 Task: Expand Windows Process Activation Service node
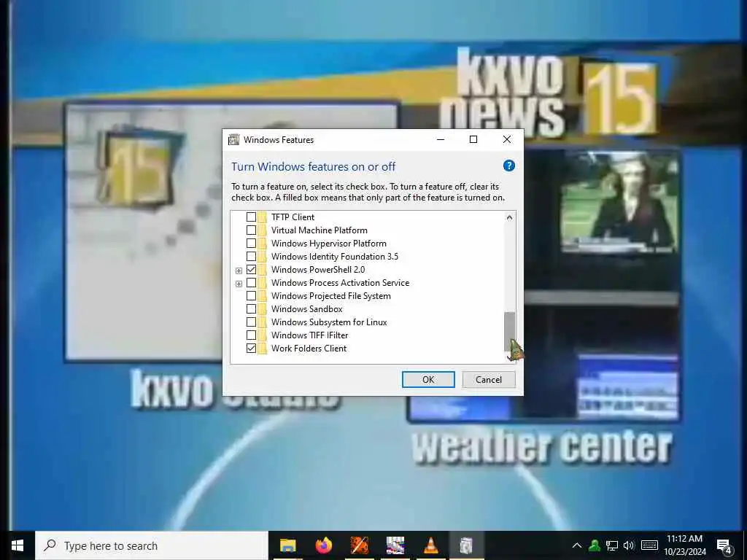coord(239,284)
